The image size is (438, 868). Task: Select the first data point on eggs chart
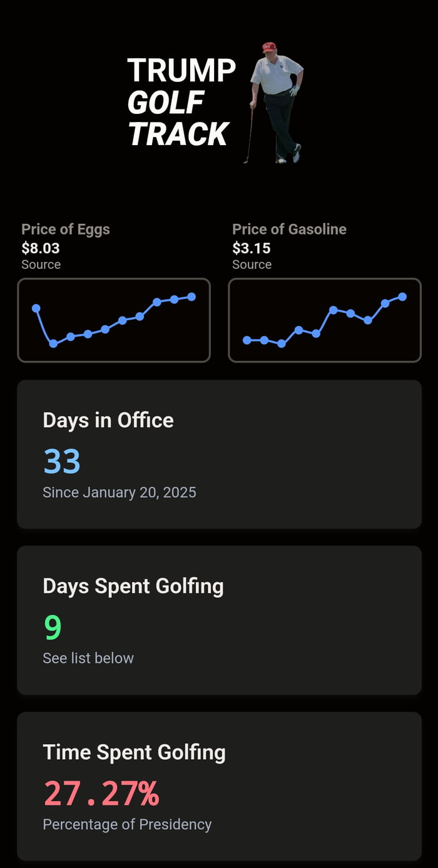(x=36, y=308)
